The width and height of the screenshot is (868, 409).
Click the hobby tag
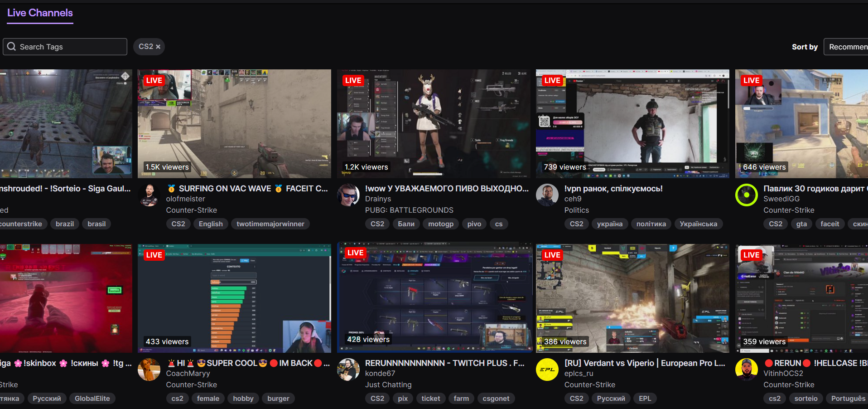coord(243,399)
